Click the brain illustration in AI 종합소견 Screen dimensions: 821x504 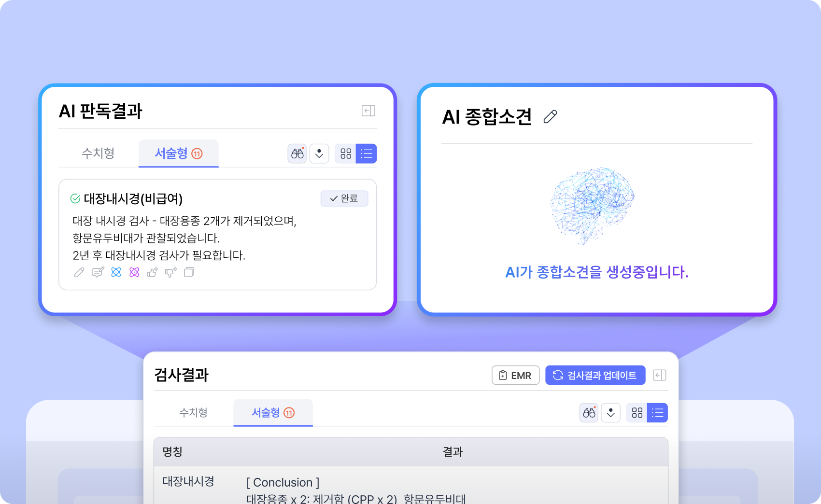593,206
